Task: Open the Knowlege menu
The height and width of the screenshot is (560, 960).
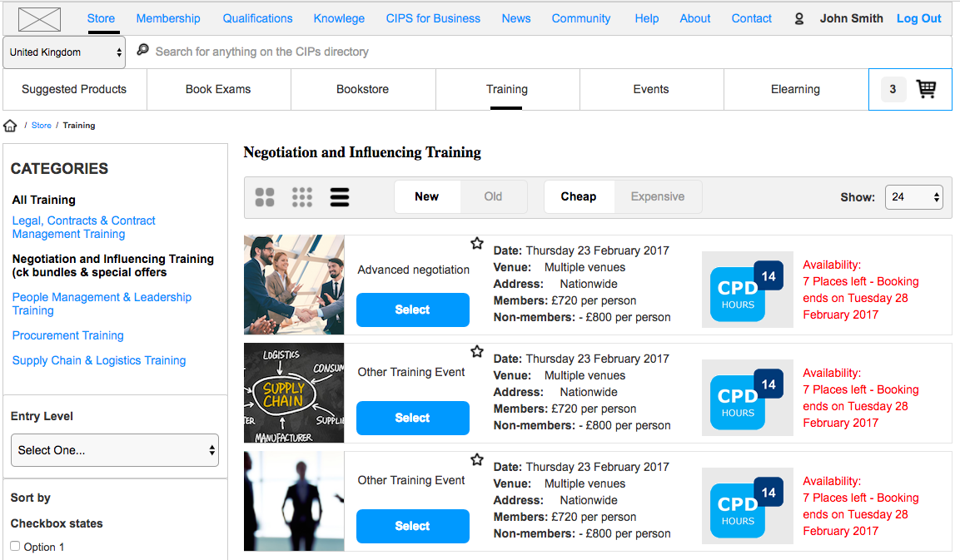Action: point(339,18)
